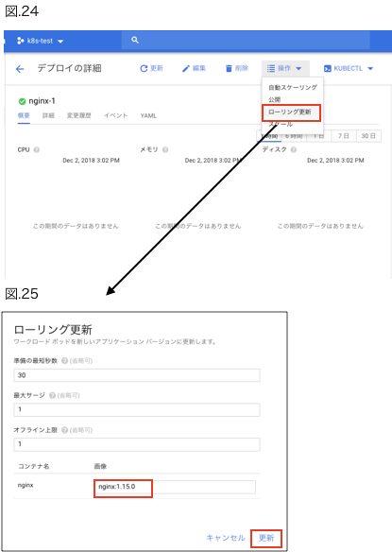Image resolution: width=392 pixels, height=552 pixels.
Task: Open the 変更履歴 tab
Action: (x=78, y=115)
